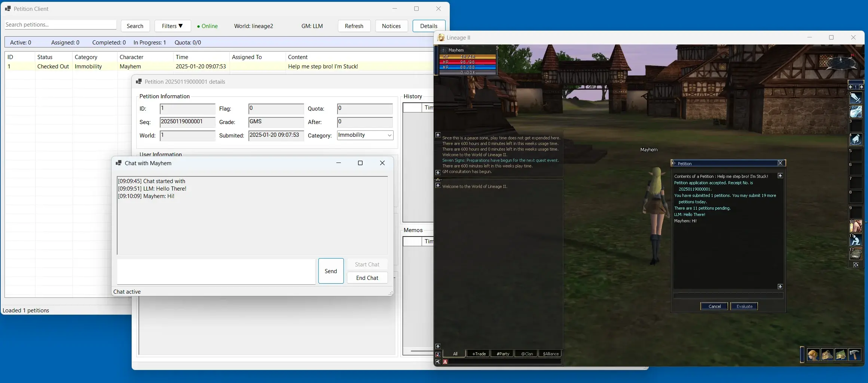Click the in-game chat input field
The image size is (868, 383).
(505, 362)
